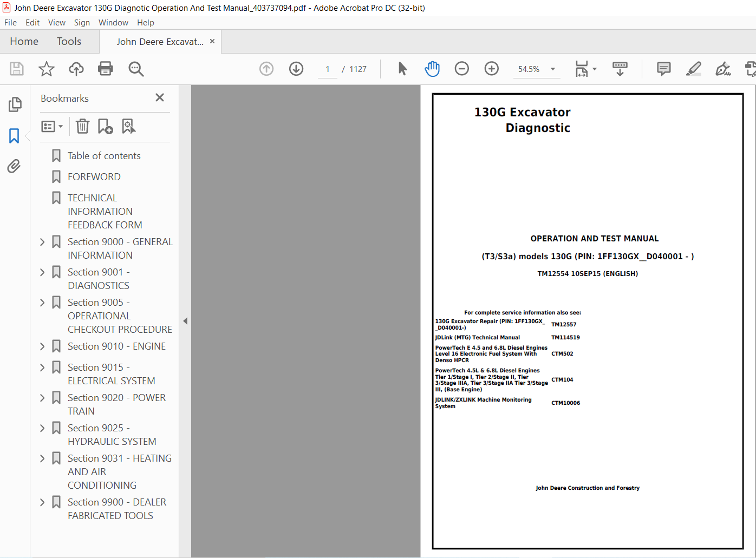Expand Section 9025 - HYDRAULIC SYSTEM
The width and height of the screenshot is (756, 558).
[x=42, y=428]
